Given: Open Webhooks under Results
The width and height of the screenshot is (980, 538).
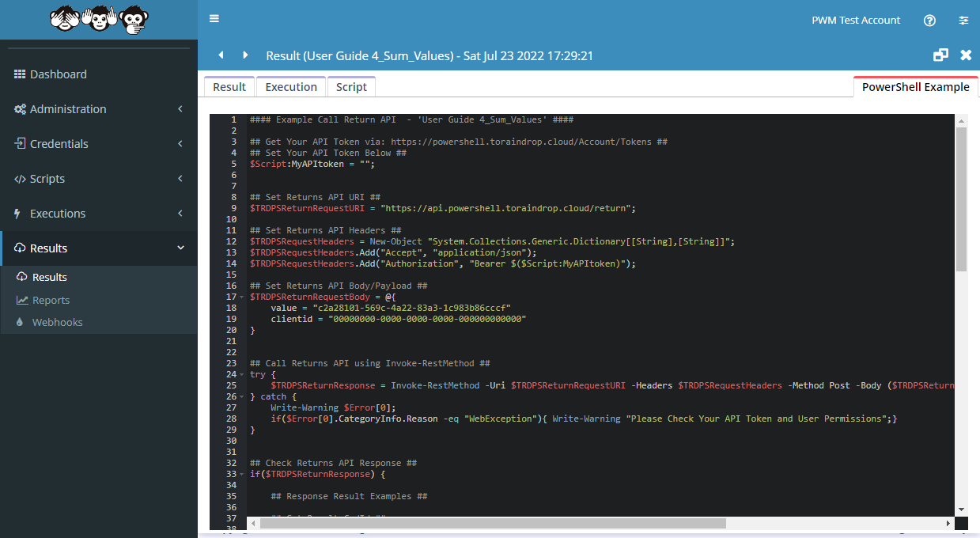Looking at the screenshot, I should tap(57, 322).
